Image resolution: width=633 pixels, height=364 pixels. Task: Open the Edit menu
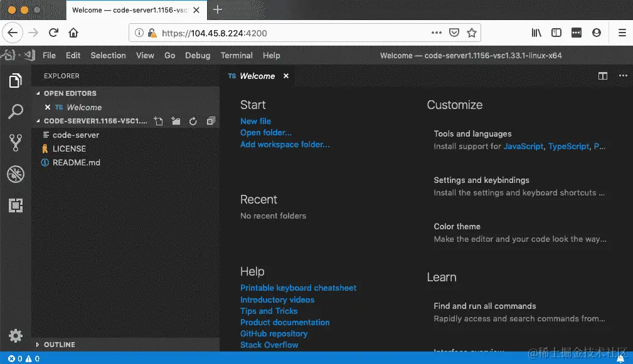73,55
